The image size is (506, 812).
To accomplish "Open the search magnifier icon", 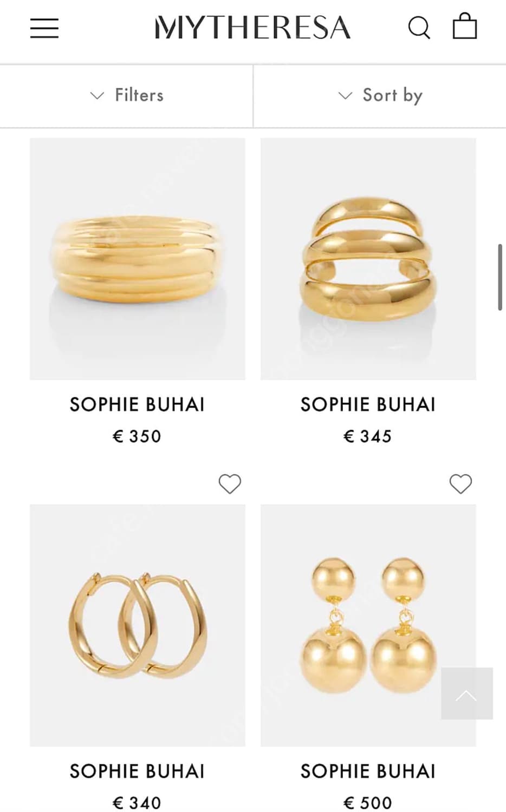I will 419,28.
